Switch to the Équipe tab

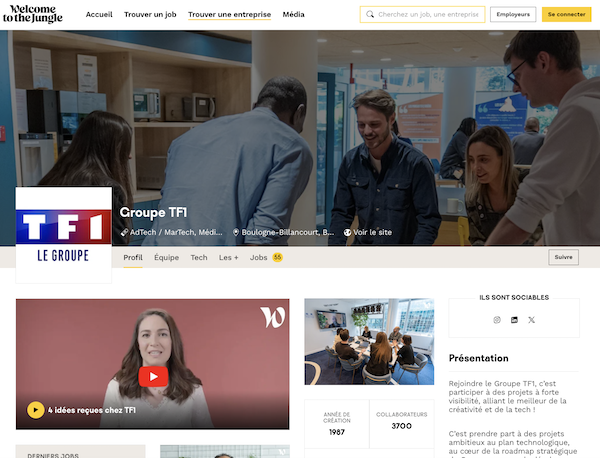(x=166, y=258)
